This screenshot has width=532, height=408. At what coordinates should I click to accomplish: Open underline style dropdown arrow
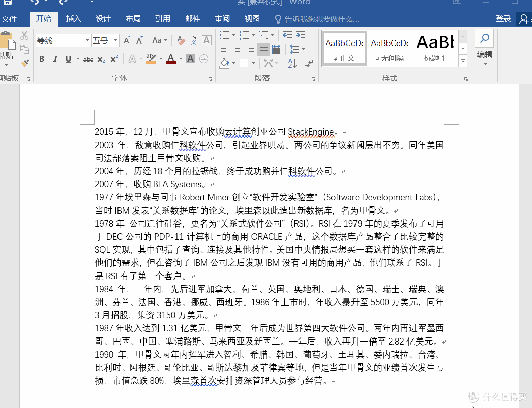click(78, 59)
